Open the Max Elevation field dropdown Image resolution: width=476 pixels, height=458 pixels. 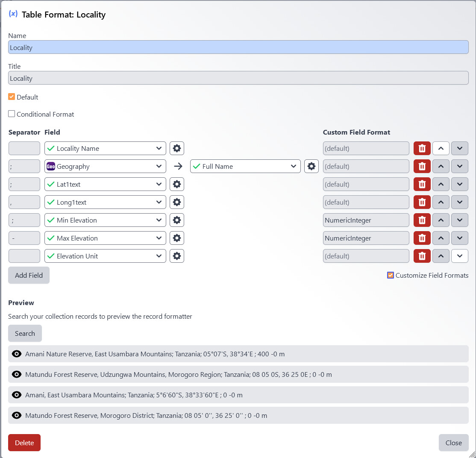pyautogui.click(x=105, y=238)
